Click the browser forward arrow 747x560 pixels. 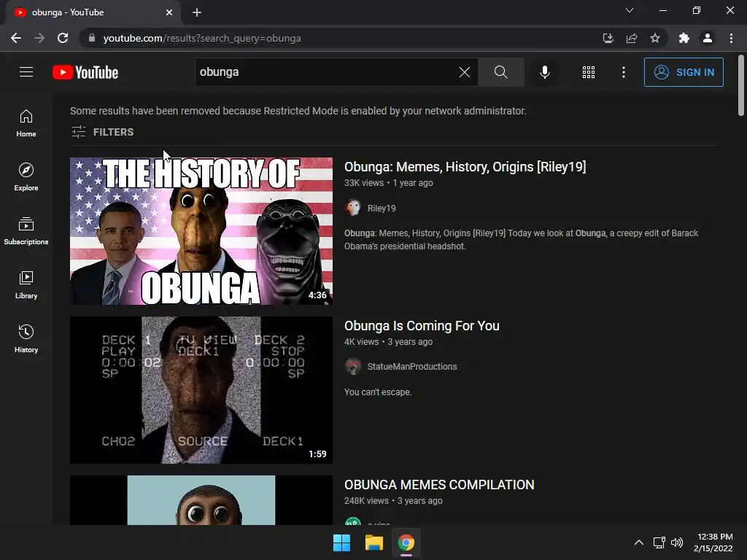click(x=39, y=38)
